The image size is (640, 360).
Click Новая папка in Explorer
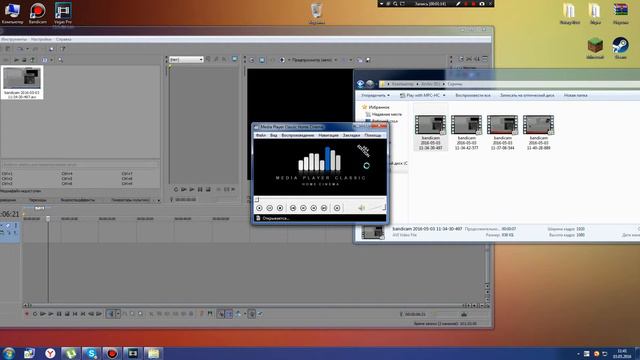tap(576, 95)
